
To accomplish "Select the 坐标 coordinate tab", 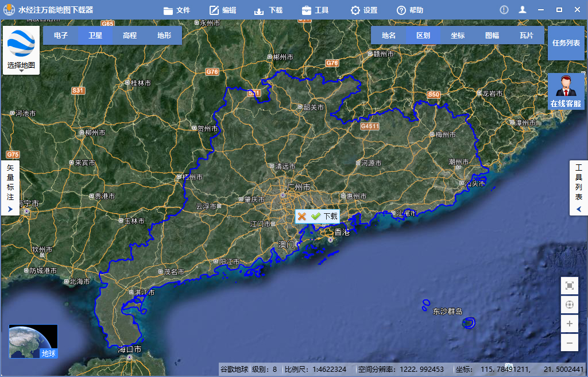I will click(458, 35).
